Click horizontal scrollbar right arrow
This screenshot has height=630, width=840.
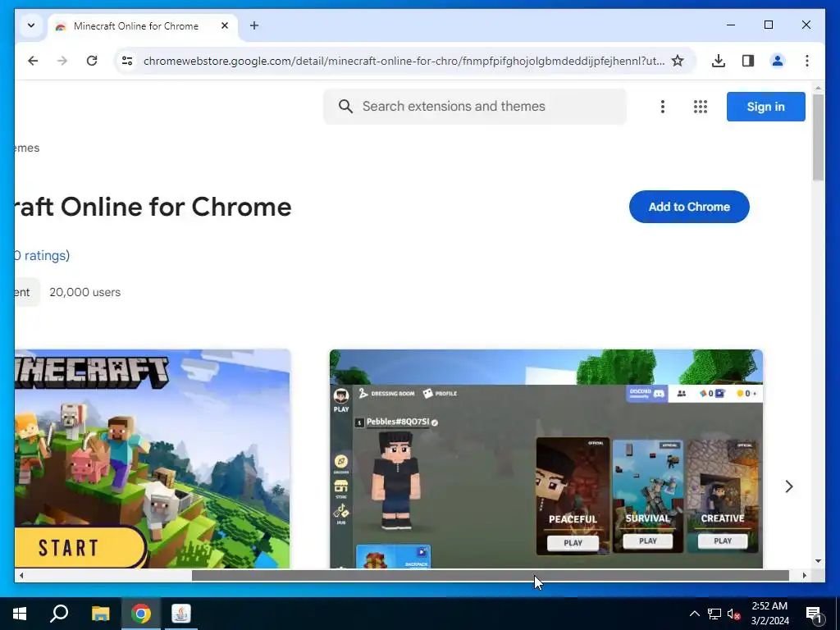[804, 576]
